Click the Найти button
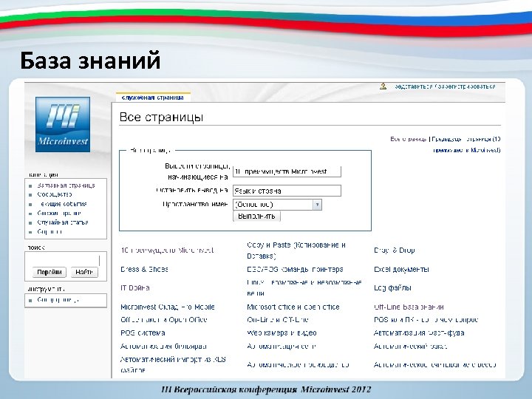The image size is (532, 399). click(84, 272)
